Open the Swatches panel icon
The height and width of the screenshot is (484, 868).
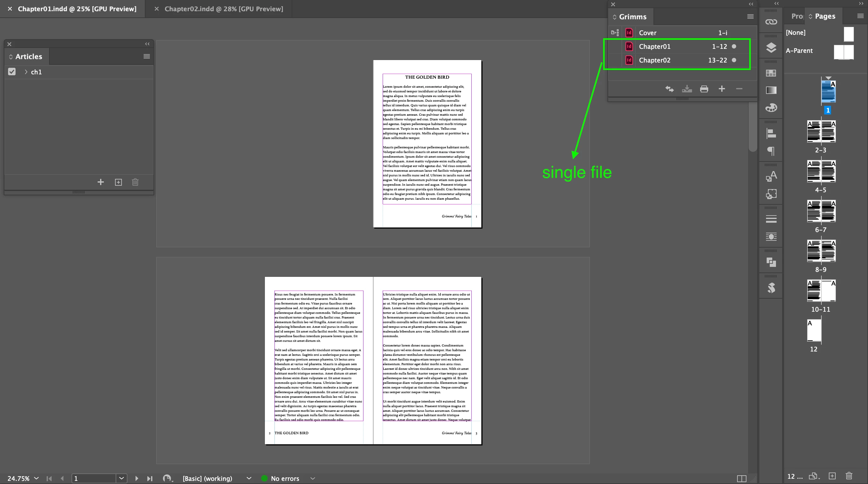(771, 73)
